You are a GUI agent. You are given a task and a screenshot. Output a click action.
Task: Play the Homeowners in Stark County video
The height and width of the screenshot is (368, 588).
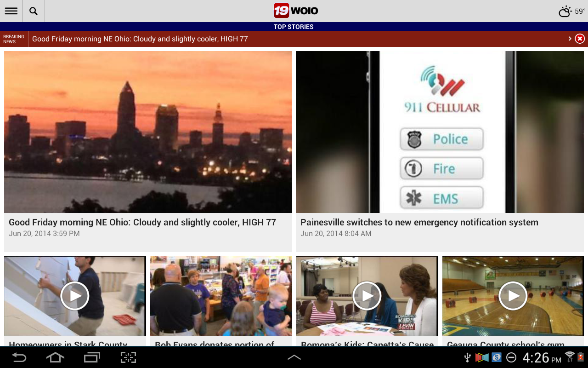(75, 296)
